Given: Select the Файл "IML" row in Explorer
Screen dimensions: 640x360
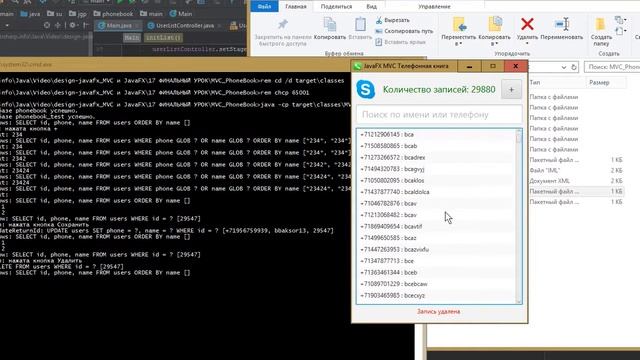Looking at the screenshot, I should [x=576, y=170].
